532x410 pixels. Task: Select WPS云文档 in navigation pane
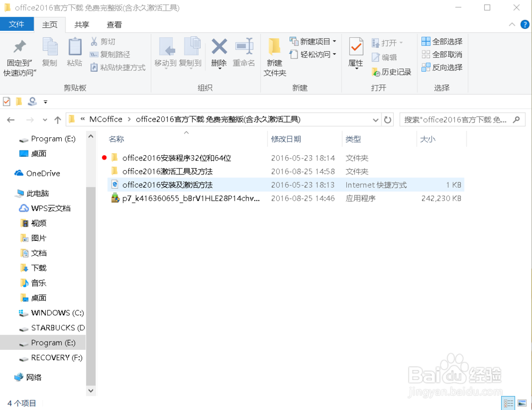point(45,208)
